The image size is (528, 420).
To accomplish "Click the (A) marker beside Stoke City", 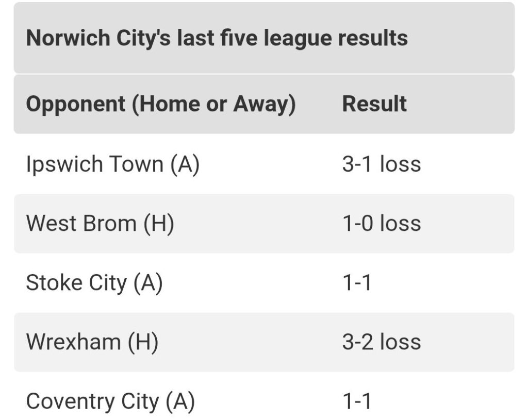I will (x=147, y=283).
